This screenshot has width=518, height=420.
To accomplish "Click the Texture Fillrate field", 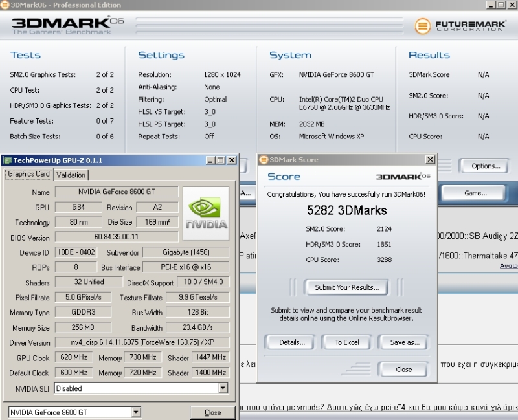I will coord(197,297).
